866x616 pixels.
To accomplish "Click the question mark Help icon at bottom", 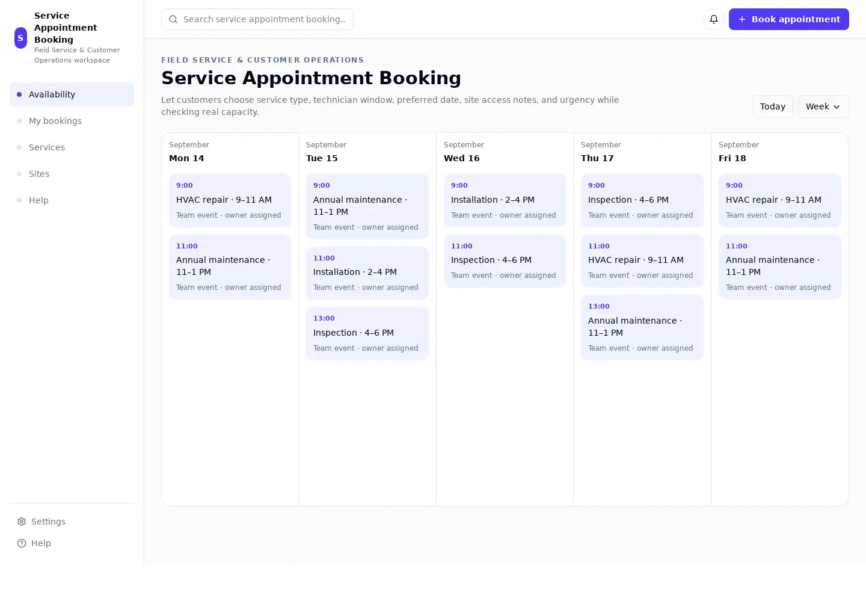I will coord(22,543).
